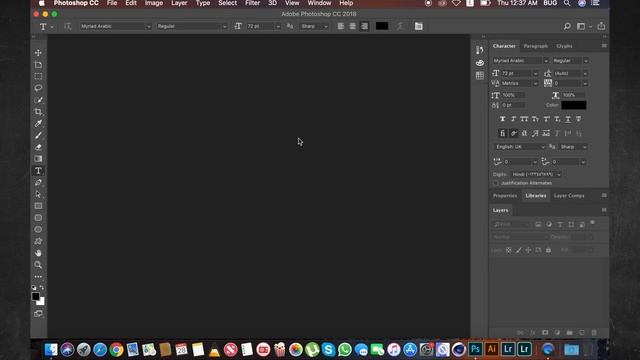The height and width of the screenshot is (360, 640).
Task: Choose a workspace layout button in options bar
Action: [583, 26]
